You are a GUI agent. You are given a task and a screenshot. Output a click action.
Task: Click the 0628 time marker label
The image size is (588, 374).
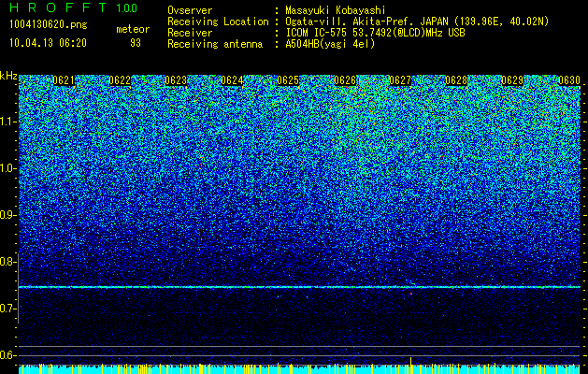457,80
